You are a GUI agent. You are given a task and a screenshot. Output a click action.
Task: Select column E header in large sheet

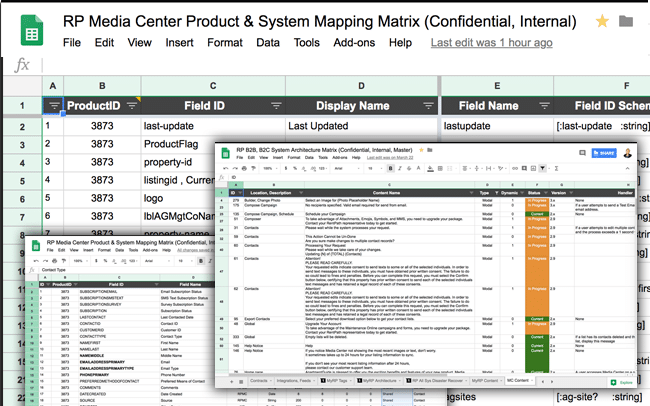(497, 86)
